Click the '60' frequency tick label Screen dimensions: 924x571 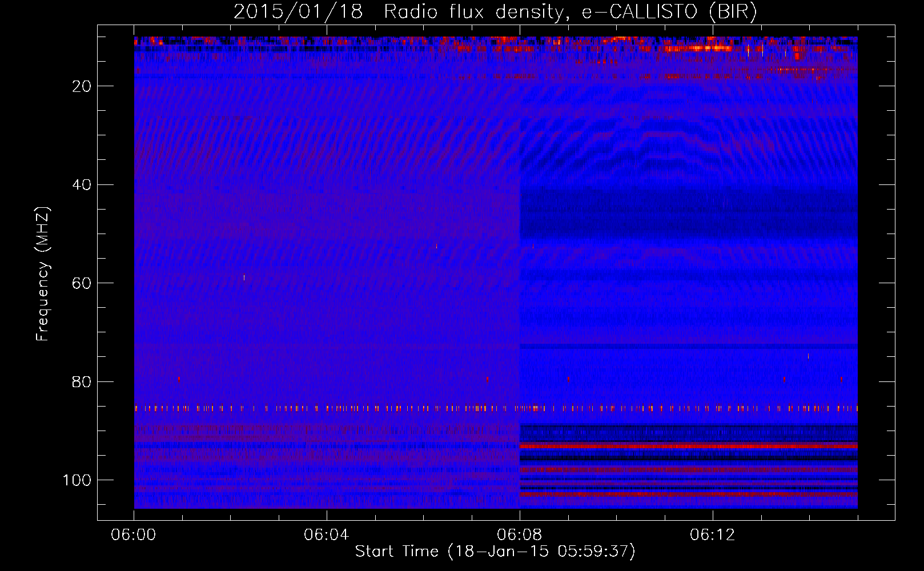coord(82,284)
